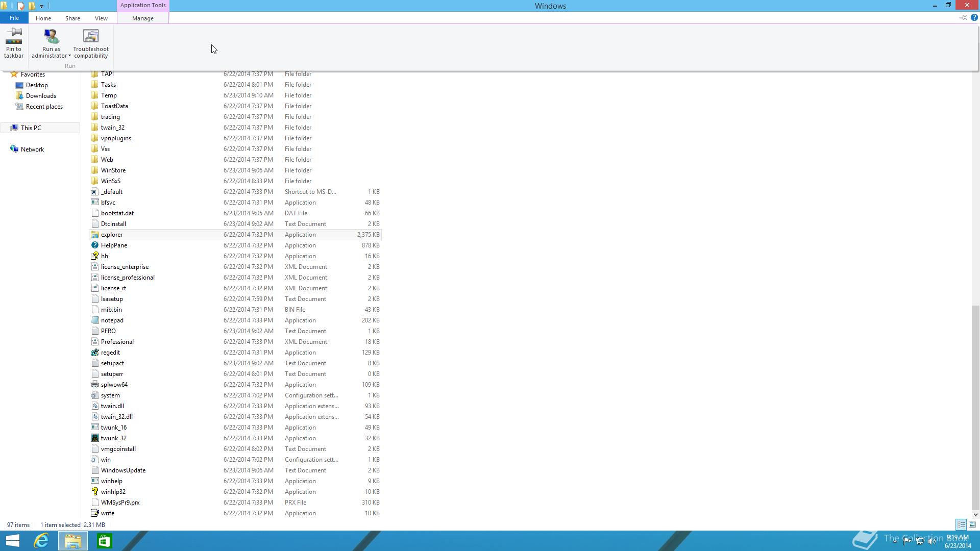Select the _default shortcut icon
Image resolution: width=980 pixels, height=551 pixels.
94,192
